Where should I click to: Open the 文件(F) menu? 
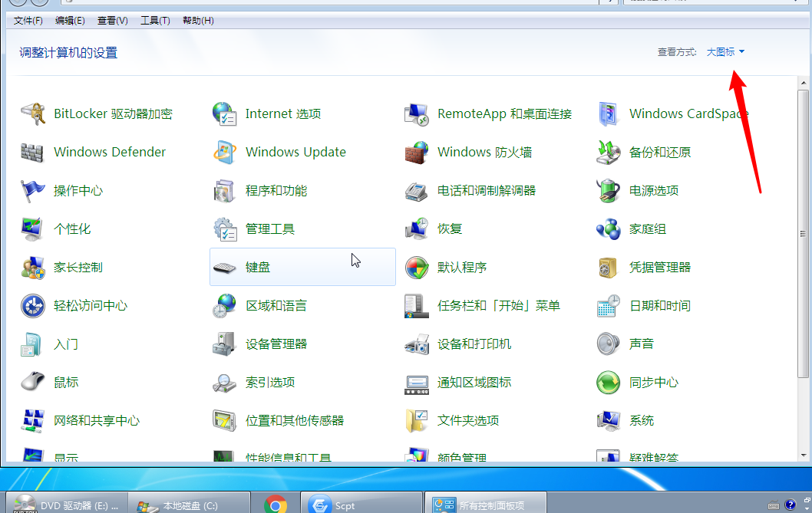28,21
